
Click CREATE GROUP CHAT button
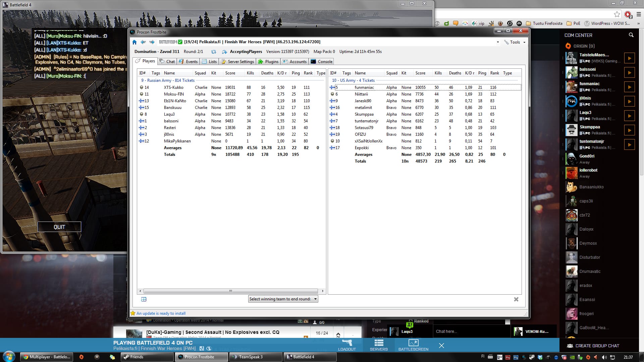point(593,346)
